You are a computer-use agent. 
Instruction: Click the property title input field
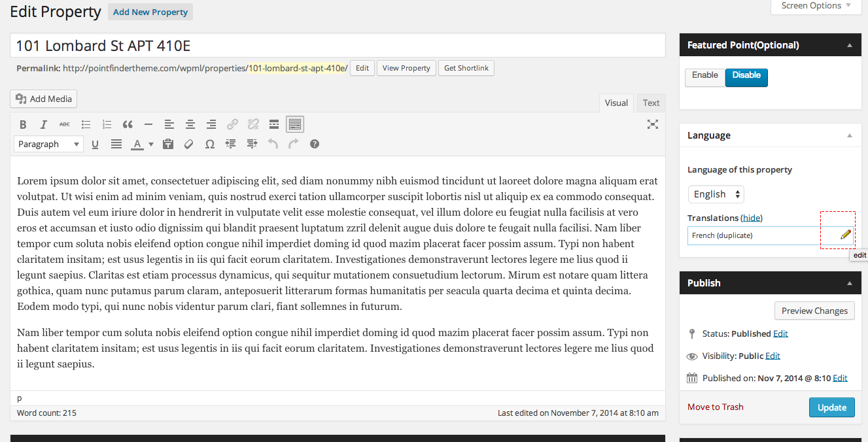click(338, 46)
